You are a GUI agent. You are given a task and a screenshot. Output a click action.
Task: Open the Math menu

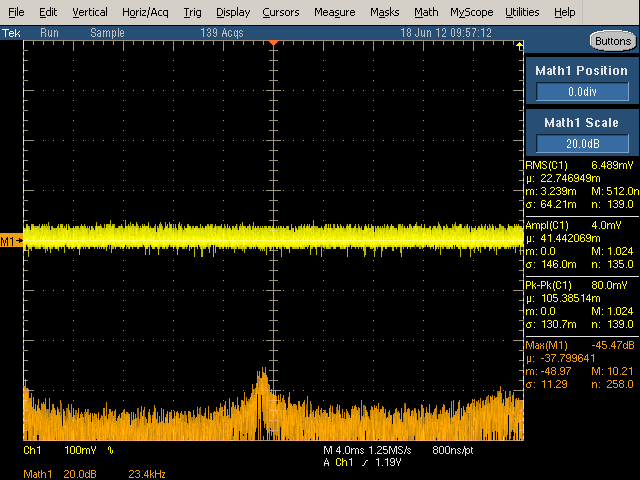[426, 12]
